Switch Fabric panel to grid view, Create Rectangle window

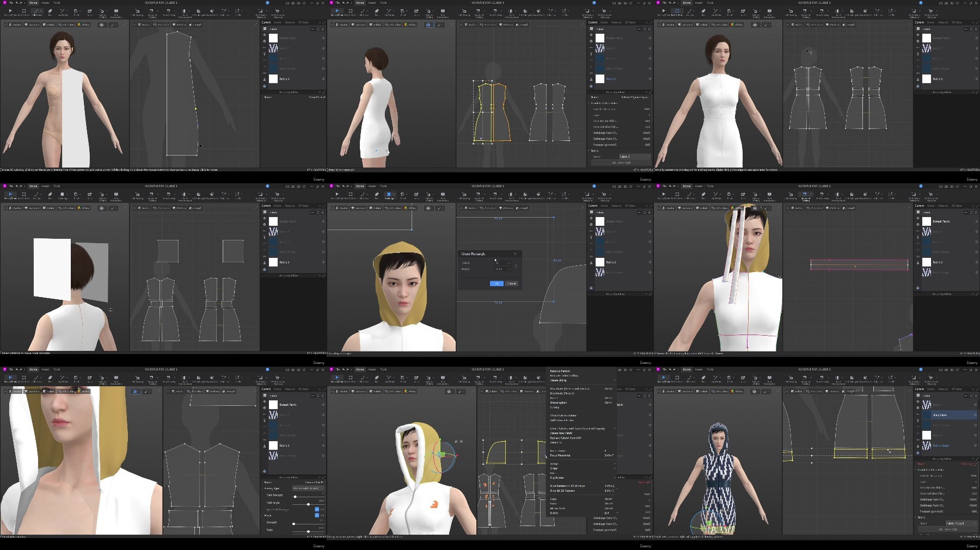coord(644,212)
